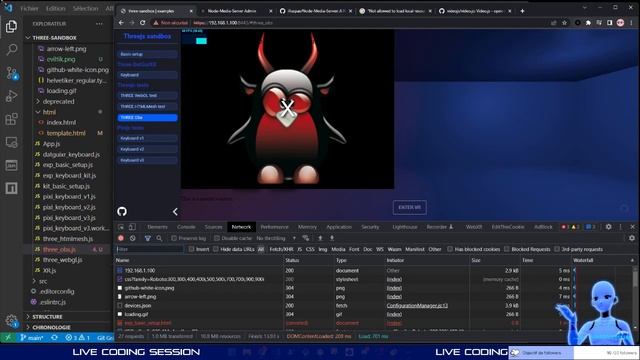Switch to the Console DevTools tab
This screenshot has width=640, height=360.
coord(186,227)
